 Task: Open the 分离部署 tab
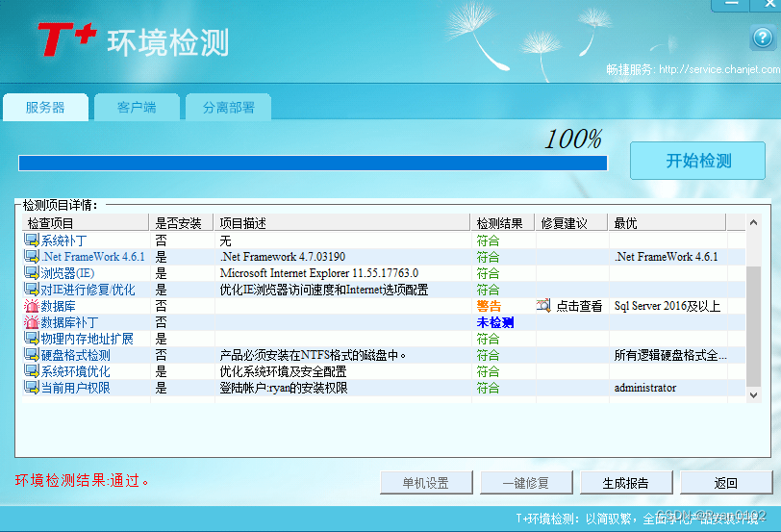(x=228, y=107)
